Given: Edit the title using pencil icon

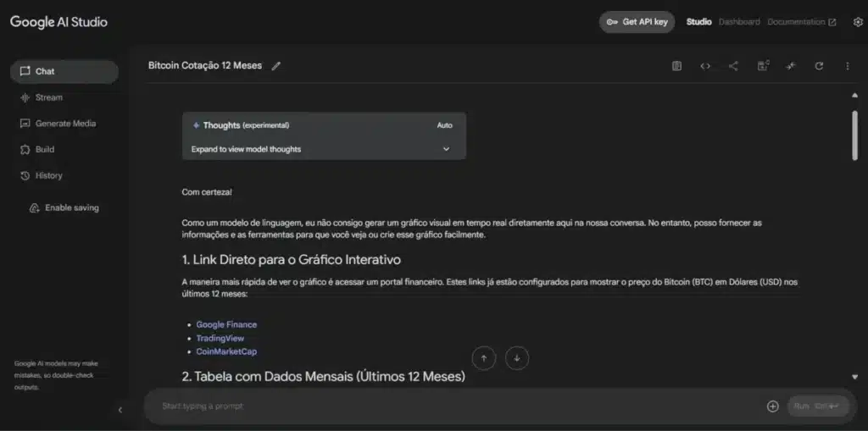Looking at the screenshot, I should (x=275, y=66).
